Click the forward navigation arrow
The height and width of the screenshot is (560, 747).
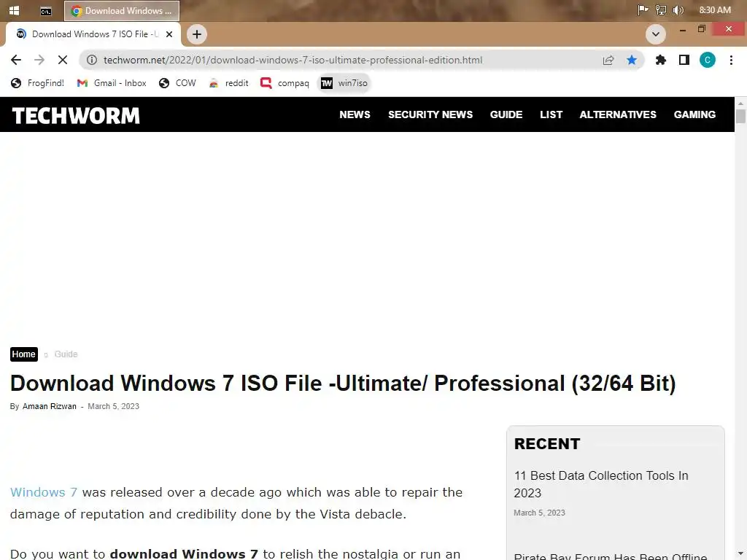pos(39,60)
